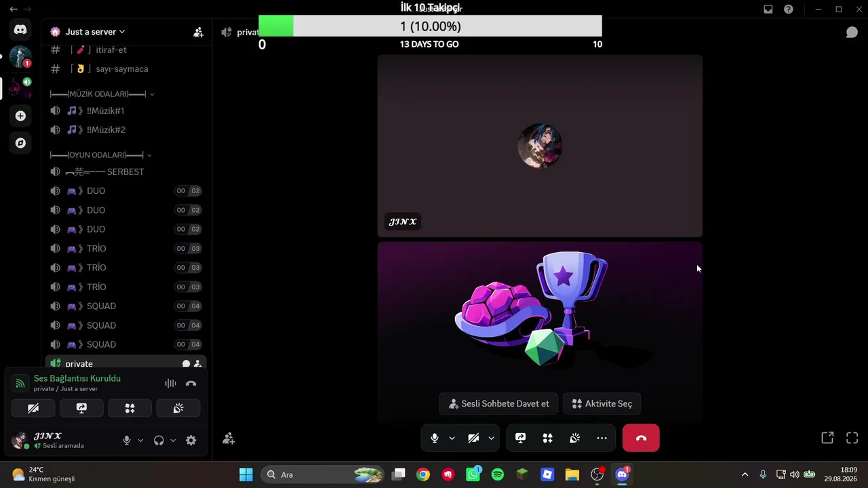Collapse the MÜZİK ODALARI category
Viewport: 868px width, 488px height.
tap(102, 94)
